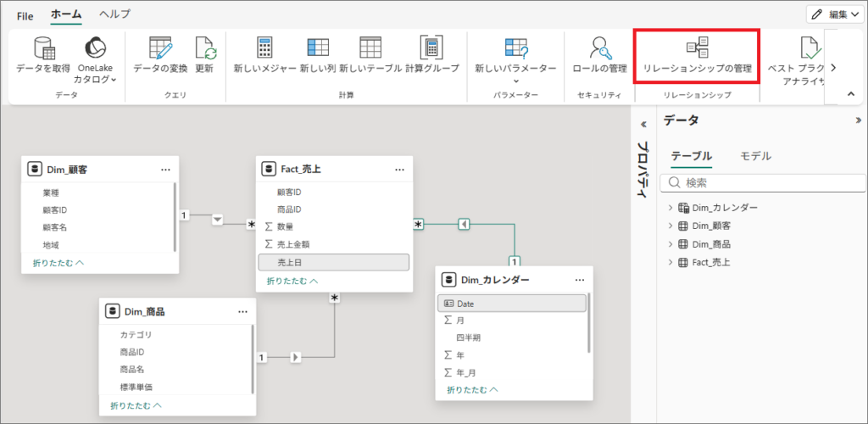Expand the Dim_カレンダー table in the data pane
This screenshot has height=424, width=868.
[670, 208]
